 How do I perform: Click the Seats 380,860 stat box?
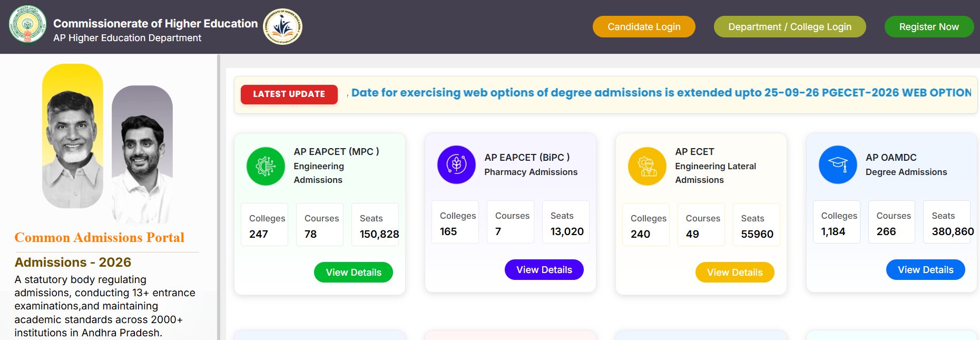coord(947,222)
